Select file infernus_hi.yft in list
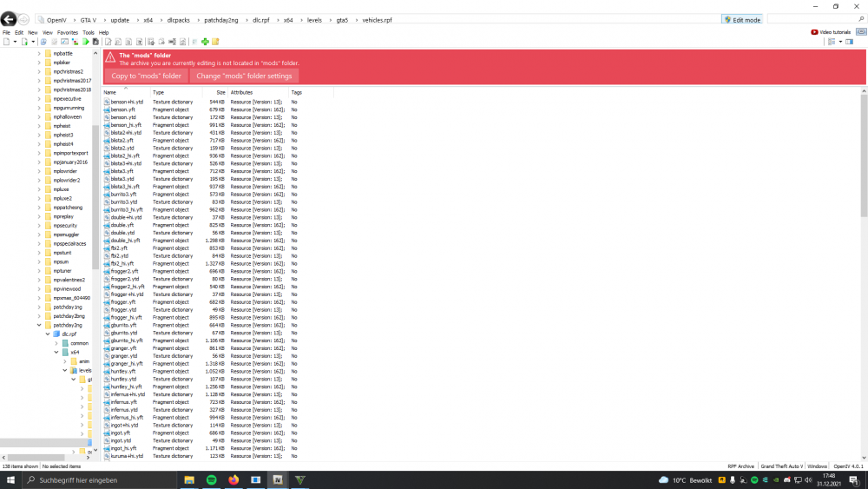Screen dimensions: 868x489 (127, 418)
